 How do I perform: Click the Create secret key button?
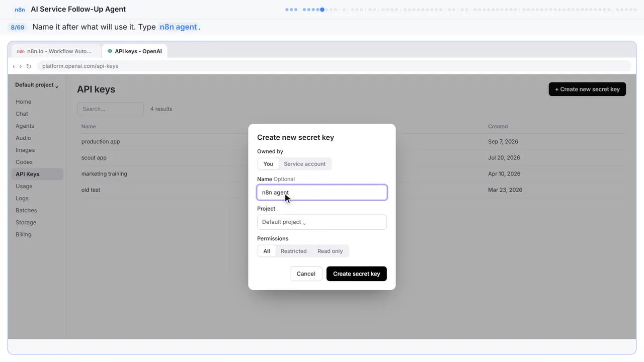(357, 274)
